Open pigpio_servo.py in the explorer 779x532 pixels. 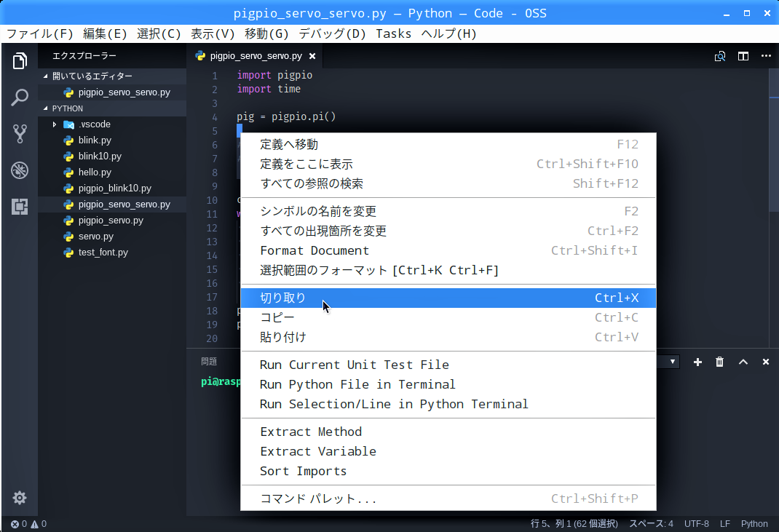[112, 220]
